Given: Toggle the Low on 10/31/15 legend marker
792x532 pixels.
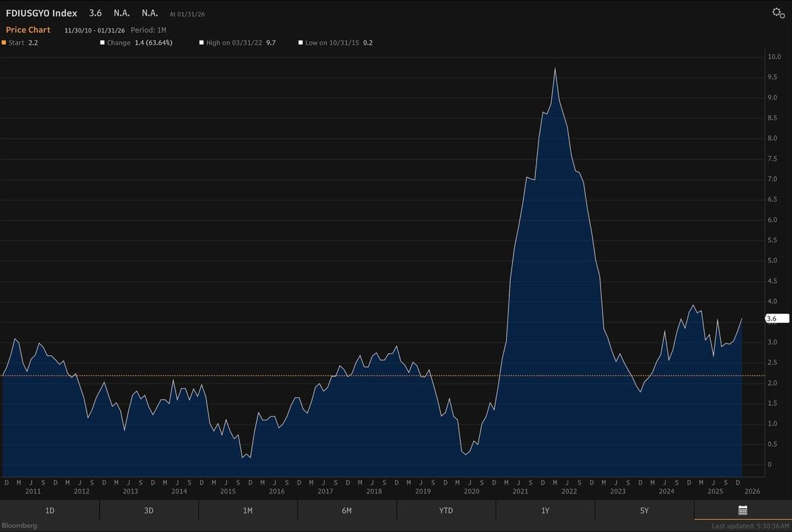Looking at the screenshot, I should 300,43.
